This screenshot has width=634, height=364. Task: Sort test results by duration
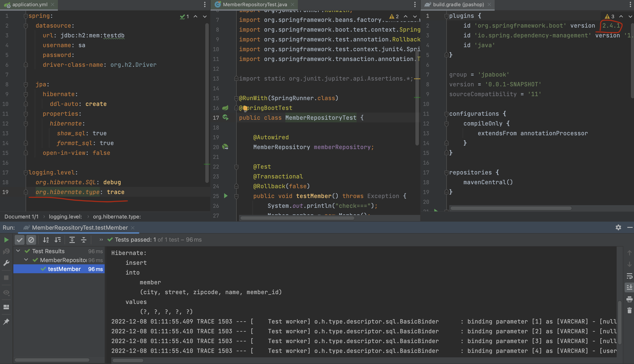tap(57, 240)
